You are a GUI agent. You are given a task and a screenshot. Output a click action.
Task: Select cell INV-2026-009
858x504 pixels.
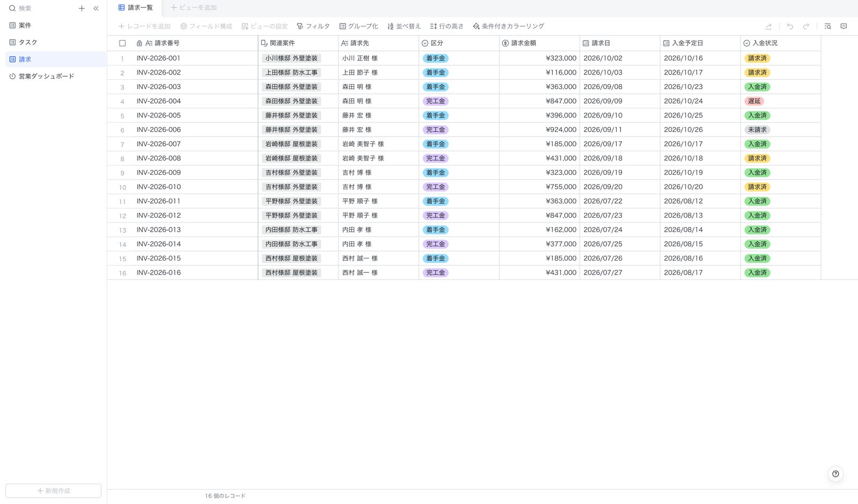pos(196,173)
